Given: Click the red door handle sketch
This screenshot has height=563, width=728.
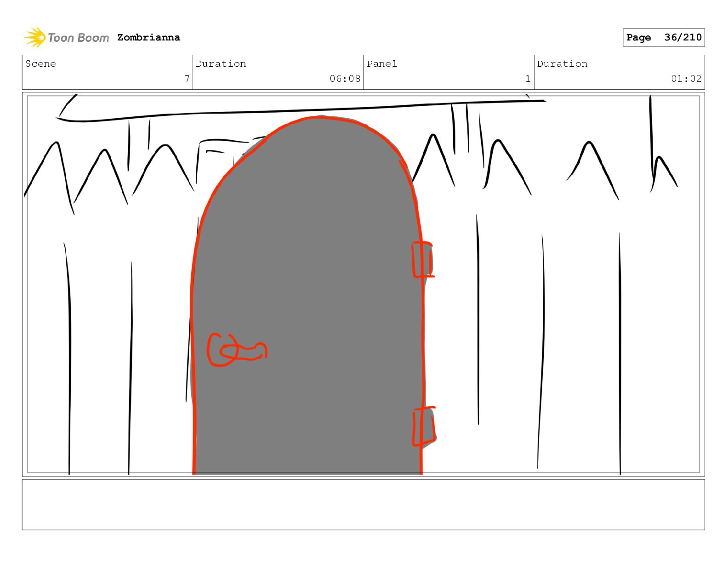Looking at the screenshot, I should [x=237, y=350].
